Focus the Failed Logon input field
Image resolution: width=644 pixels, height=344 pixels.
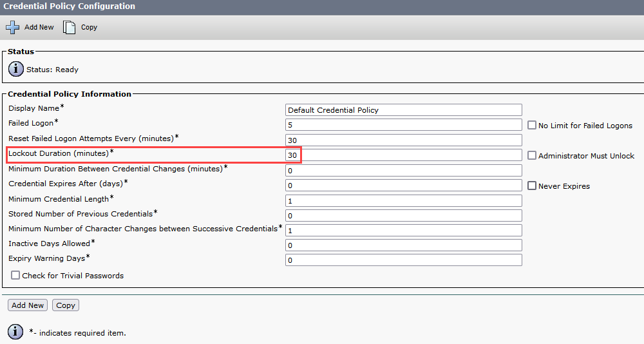pyautogui.click(x=403, y=125)
